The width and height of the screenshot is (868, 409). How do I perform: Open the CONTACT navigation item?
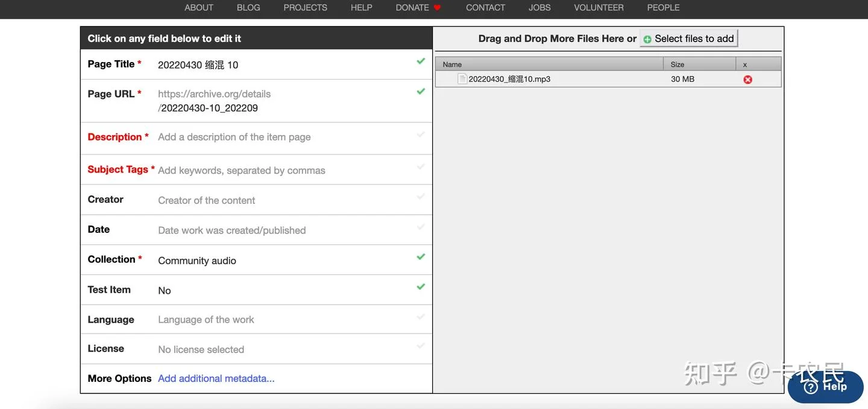485,7
